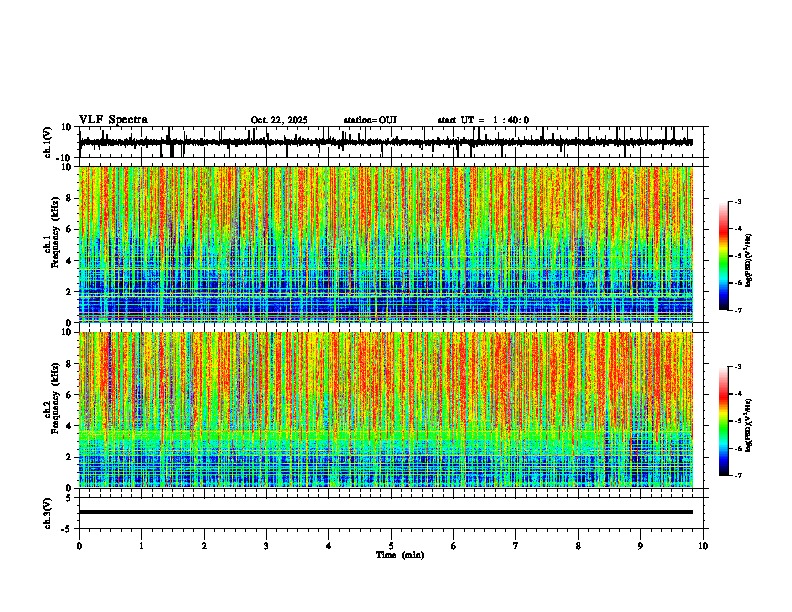
Task: Click the time axis tick label "10"
Action: tap(703, 546)
